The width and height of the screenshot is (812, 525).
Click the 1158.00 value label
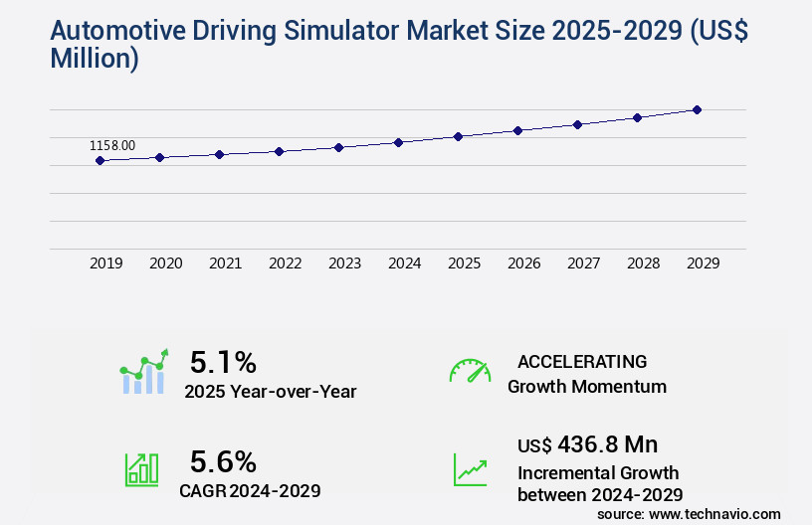112,145
